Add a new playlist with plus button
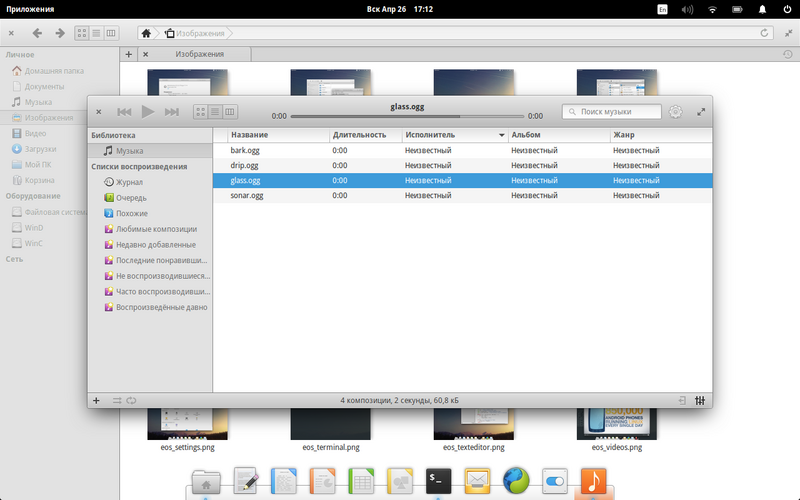This screenshot has width=800, height=500. coord(96,401)
